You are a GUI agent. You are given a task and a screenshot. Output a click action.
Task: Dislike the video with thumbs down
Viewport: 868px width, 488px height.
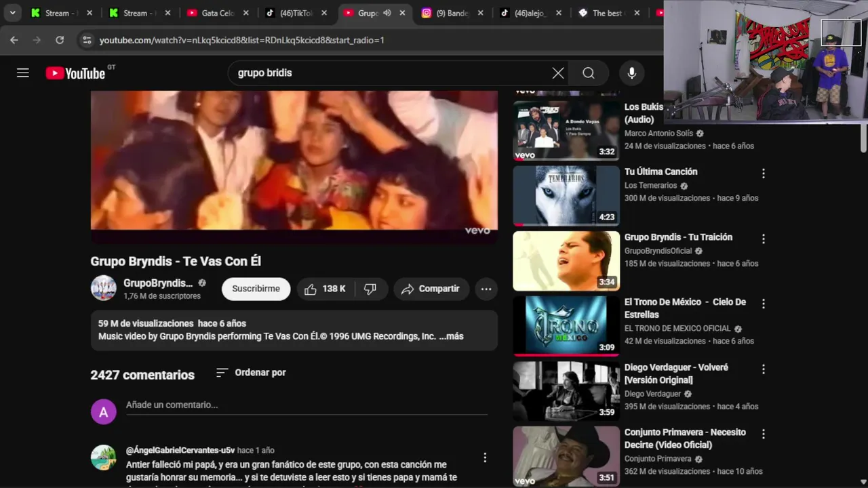click(x=370, y=289)
